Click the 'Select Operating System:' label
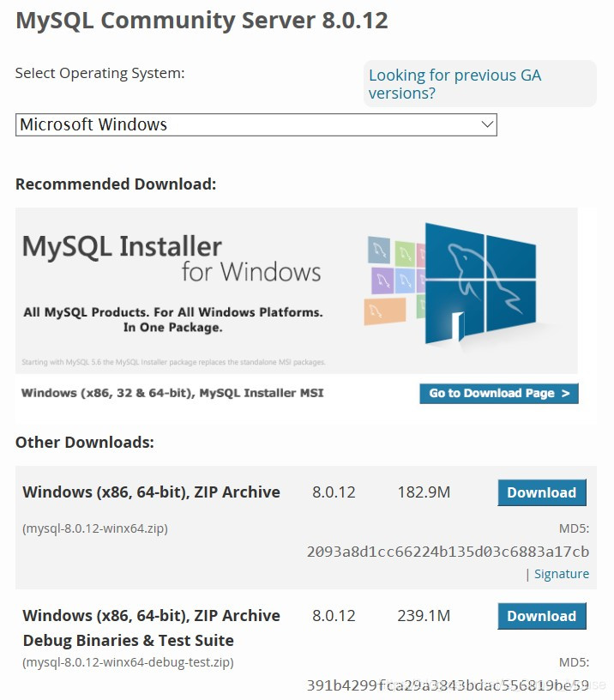 (x=100, y=73)
